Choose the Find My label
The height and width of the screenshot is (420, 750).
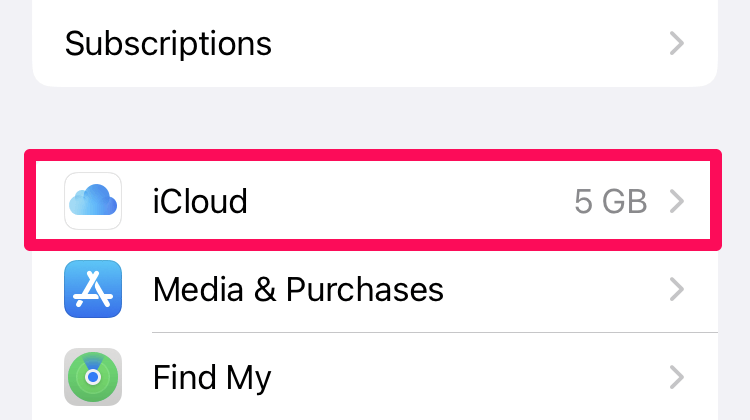212,379
